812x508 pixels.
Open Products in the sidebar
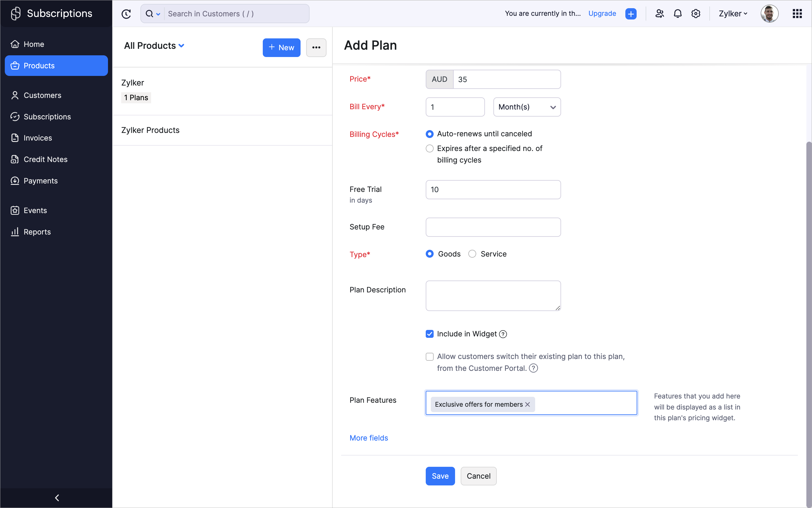point(56,65)
